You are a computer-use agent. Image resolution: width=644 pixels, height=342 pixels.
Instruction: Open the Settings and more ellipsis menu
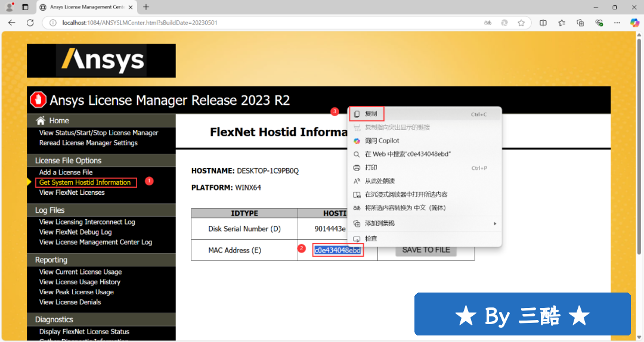(617, 23)
